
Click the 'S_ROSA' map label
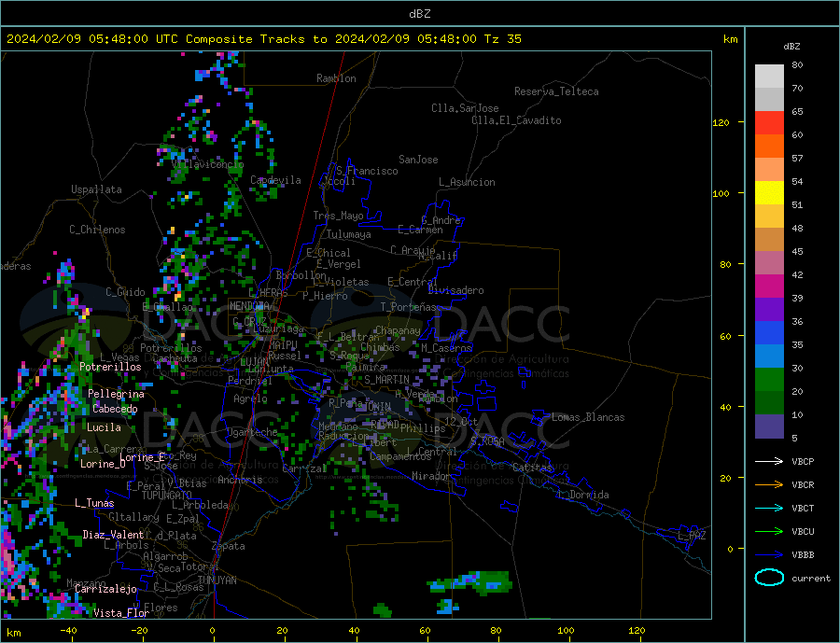click(487, 441)
